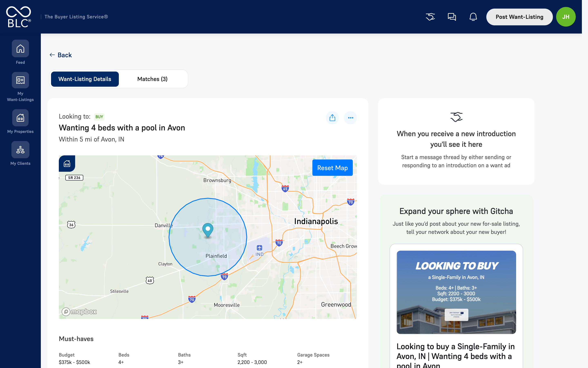
Task: Click the Reset Map button
Action: pos(332,168)
